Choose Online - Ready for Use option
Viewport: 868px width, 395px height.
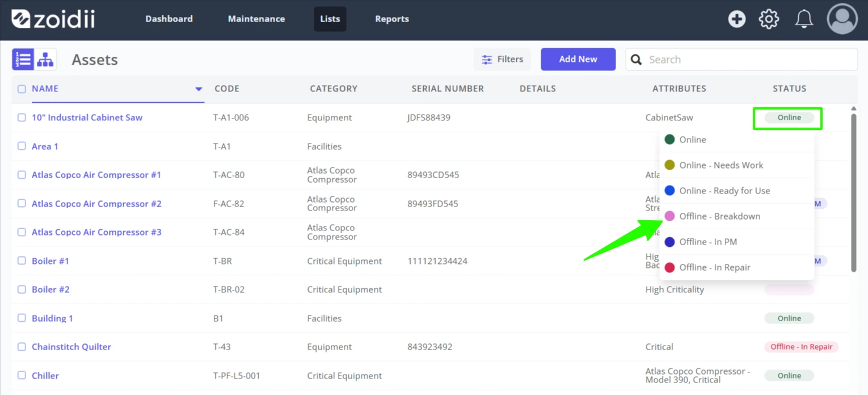click(x=737, y=191)
